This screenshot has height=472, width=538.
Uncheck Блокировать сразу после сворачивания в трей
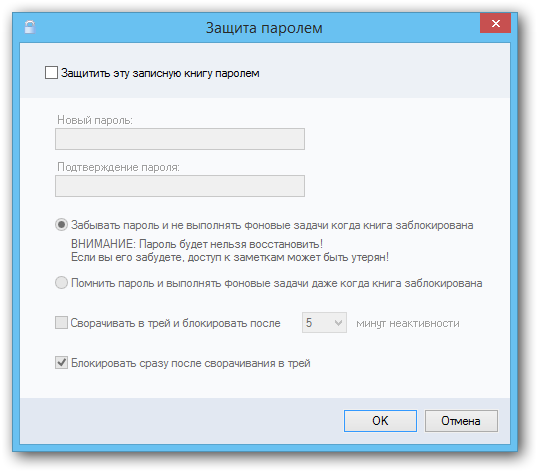[61, 363]
